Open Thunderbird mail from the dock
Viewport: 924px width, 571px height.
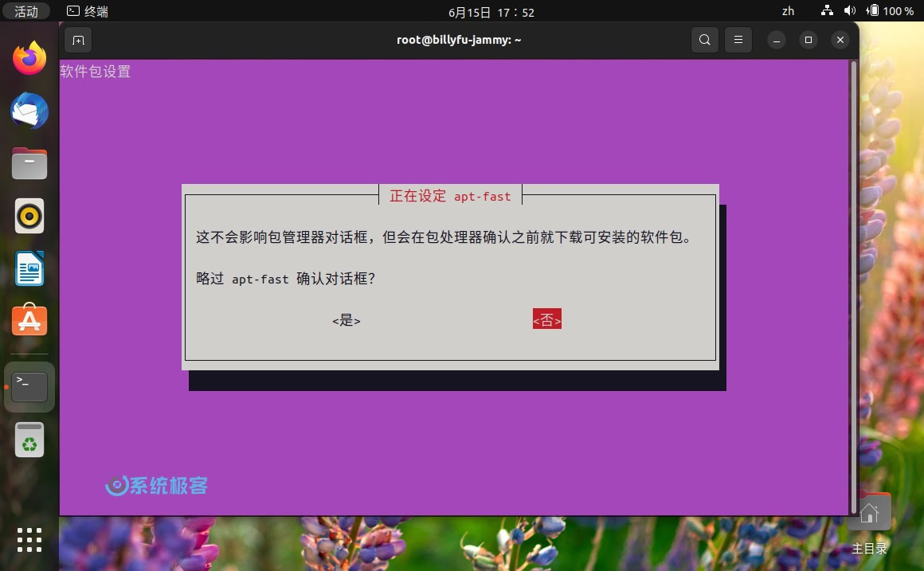29,111
